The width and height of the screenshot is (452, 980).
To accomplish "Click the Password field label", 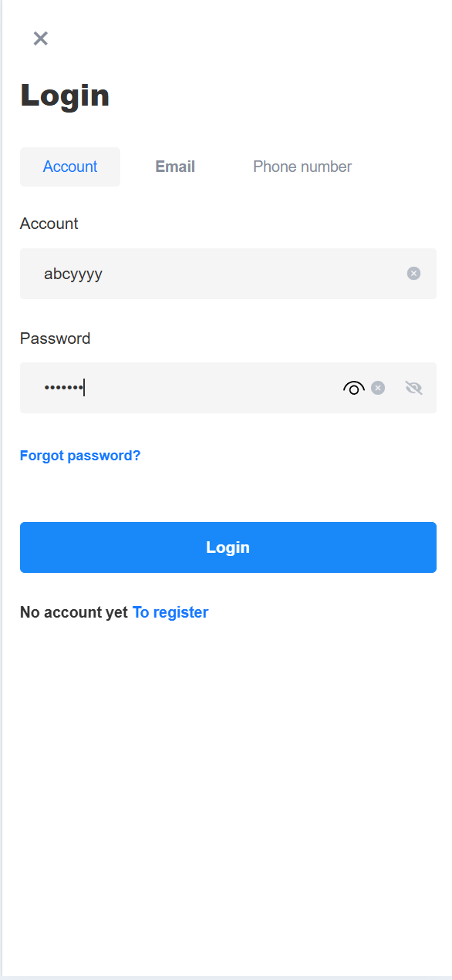I will tap(56, 338).
